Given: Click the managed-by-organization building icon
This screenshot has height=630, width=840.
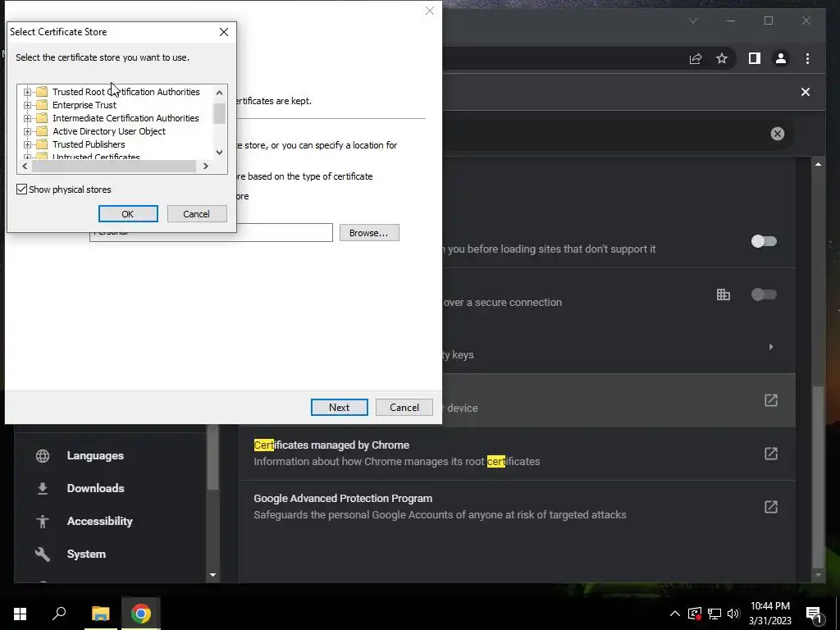Looking at the screenshot, I should click(x=724, y=294).
